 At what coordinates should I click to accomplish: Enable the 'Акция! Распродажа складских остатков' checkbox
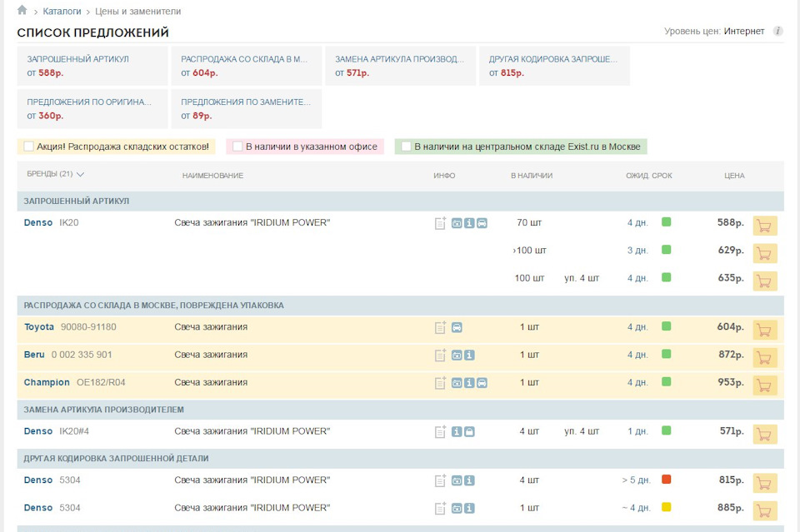click(x=28, y=147)
